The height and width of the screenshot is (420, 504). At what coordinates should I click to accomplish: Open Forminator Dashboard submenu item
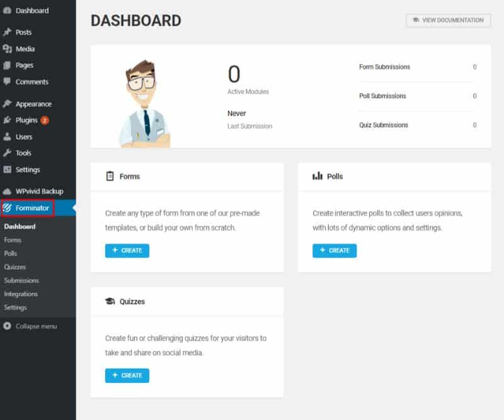click(x=20, y=227)
